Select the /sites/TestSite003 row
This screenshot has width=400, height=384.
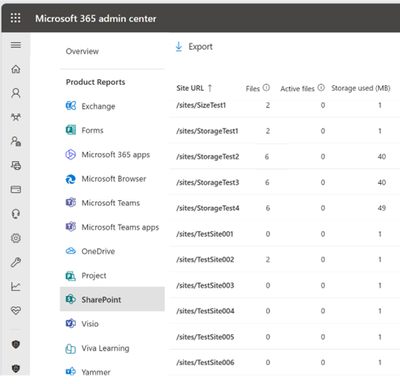285,285
